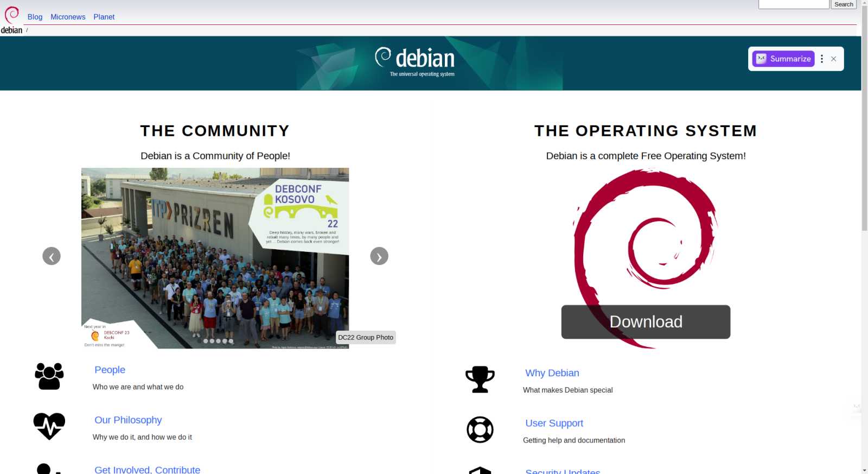This screenshot has height=474, width=868.
Task: Open the Security Updates link
Action: (563, 471)
